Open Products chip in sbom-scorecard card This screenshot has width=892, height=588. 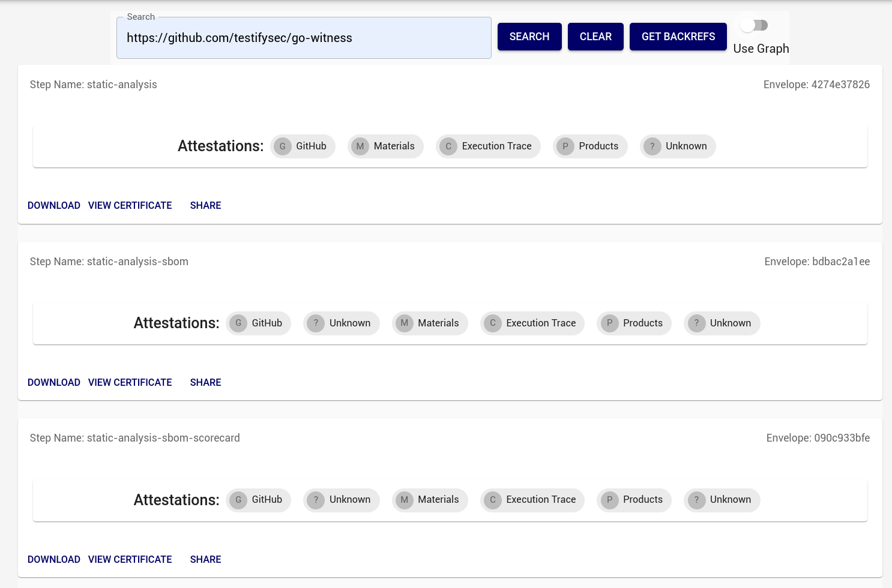click(634, 500)
